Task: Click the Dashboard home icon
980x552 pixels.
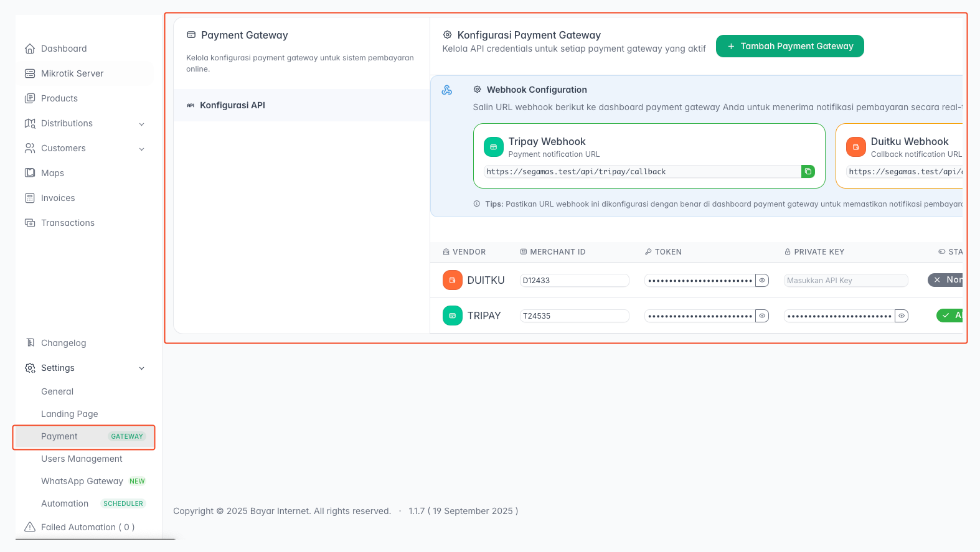Action: click(30, 49)
